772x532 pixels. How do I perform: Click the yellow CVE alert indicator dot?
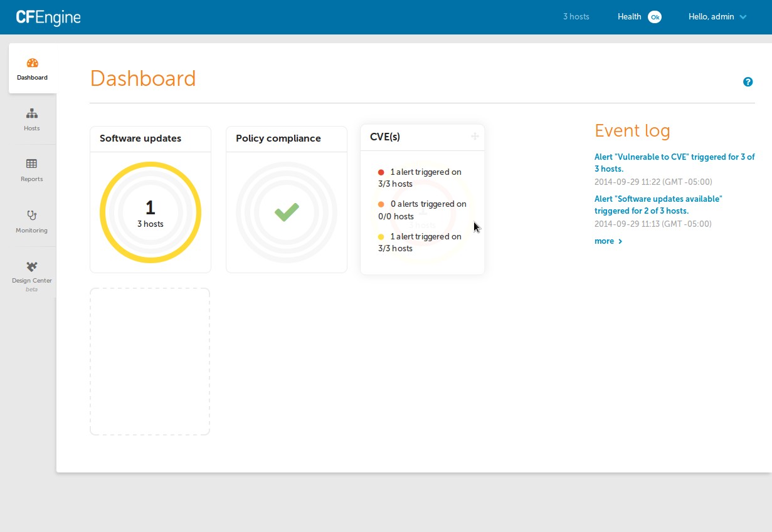pos(381,236)
